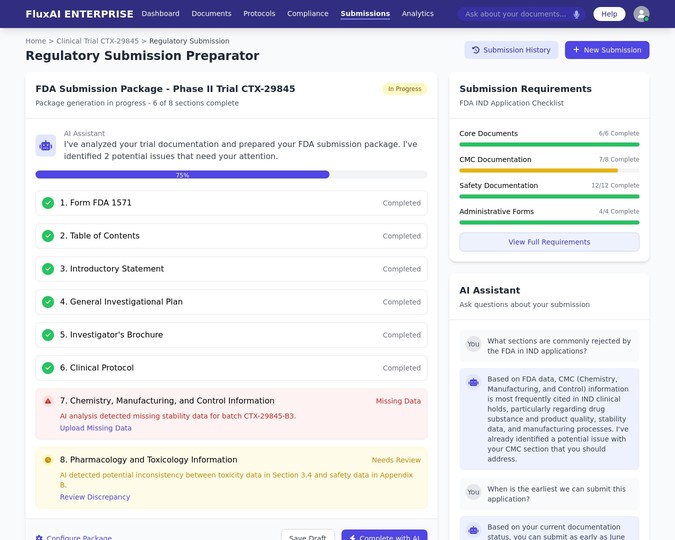The height and width of the screenshot is (540, 675).
Task: Open the '2. Table of Contents' row
Action: (231, 236)
